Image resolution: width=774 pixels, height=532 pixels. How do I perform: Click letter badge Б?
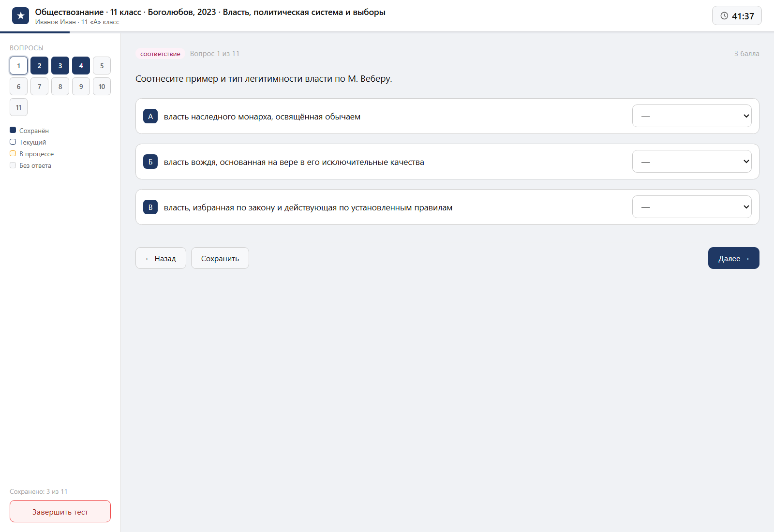pyautogui.click(x=150, y=162)
